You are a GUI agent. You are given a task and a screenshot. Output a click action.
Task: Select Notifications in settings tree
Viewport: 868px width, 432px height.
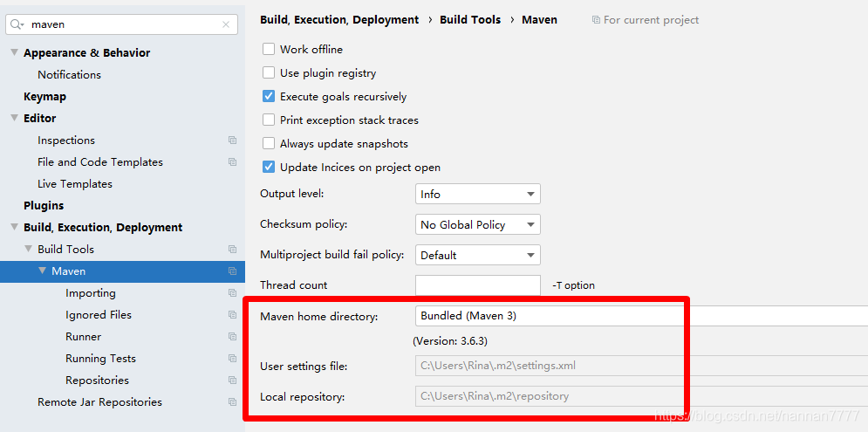click(x=69, y=75)
